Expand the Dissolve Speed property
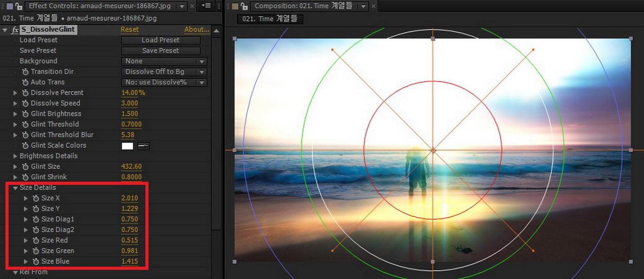This screenshot has height=279, width=644. pos(15,103)
